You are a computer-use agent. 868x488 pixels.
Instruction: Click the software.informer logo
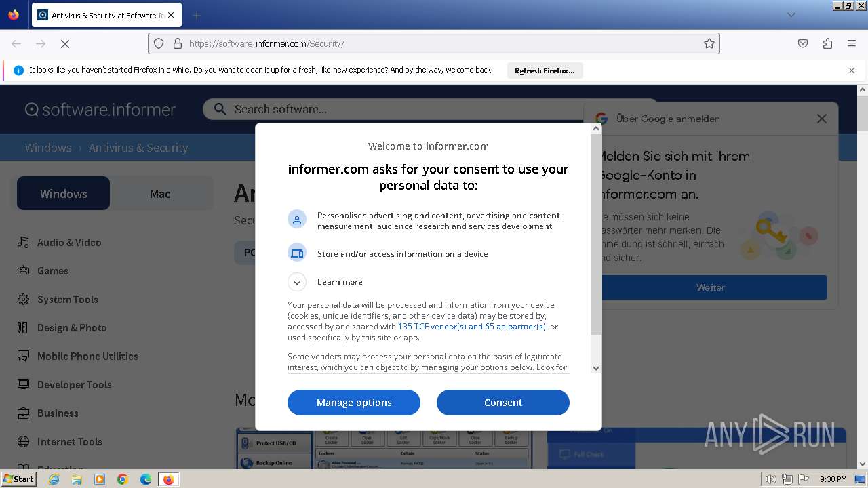100,110
